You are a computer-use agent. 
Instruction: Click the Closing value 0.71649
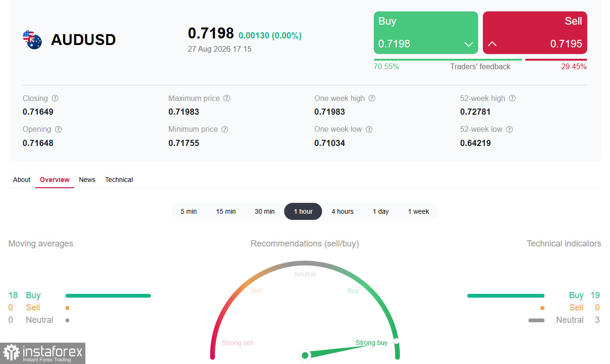[x=38, y=112]
